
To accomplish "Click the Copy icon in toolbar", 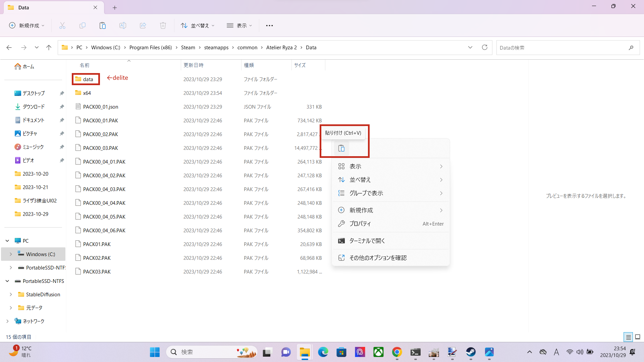I will [x=83, y=25].
